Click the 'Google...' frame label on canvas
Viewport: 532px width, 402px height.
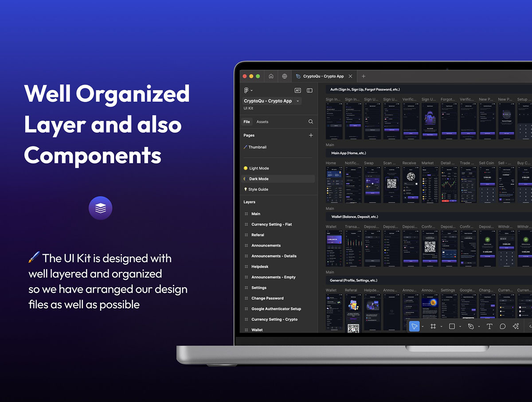[x=467, y=290]
